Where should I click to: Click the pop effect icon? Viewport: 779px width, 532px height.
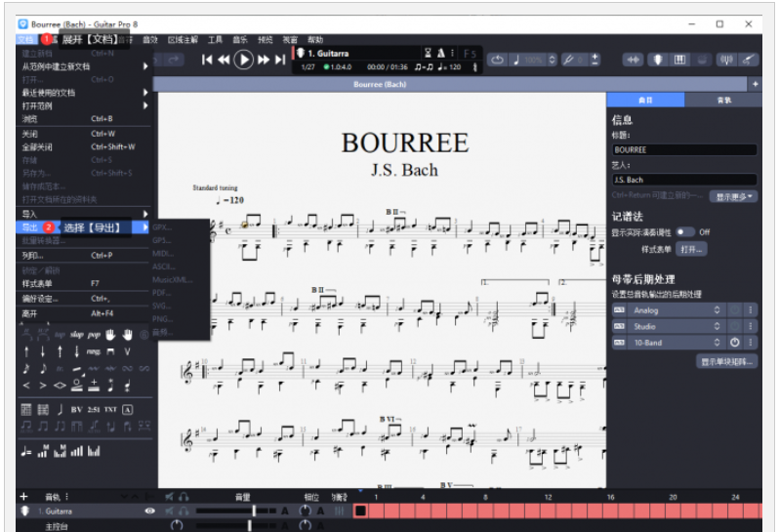pyautogui.click(x=93, y=334)
